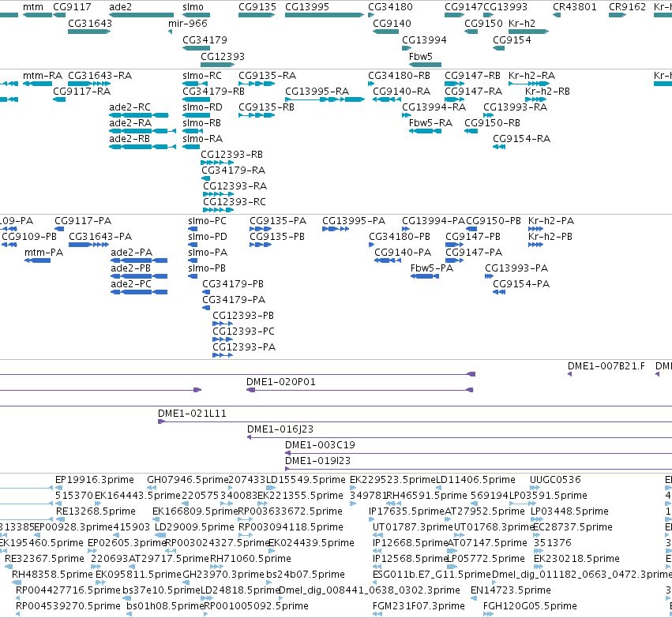Click the CR43801 gene label

click(574, 7)
